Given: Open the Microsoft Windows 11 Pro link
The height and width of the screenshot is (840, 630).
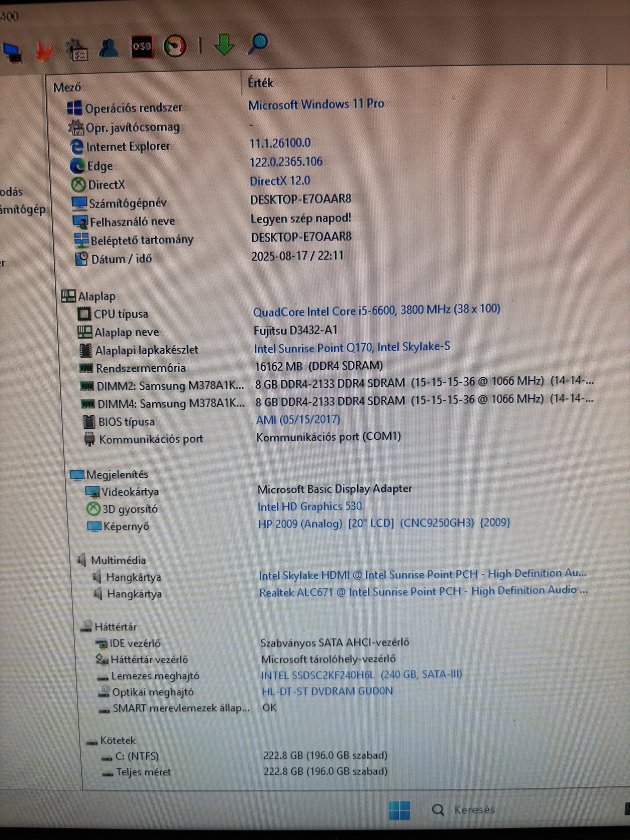Looking at the screenshot, I should click(317, 104).
